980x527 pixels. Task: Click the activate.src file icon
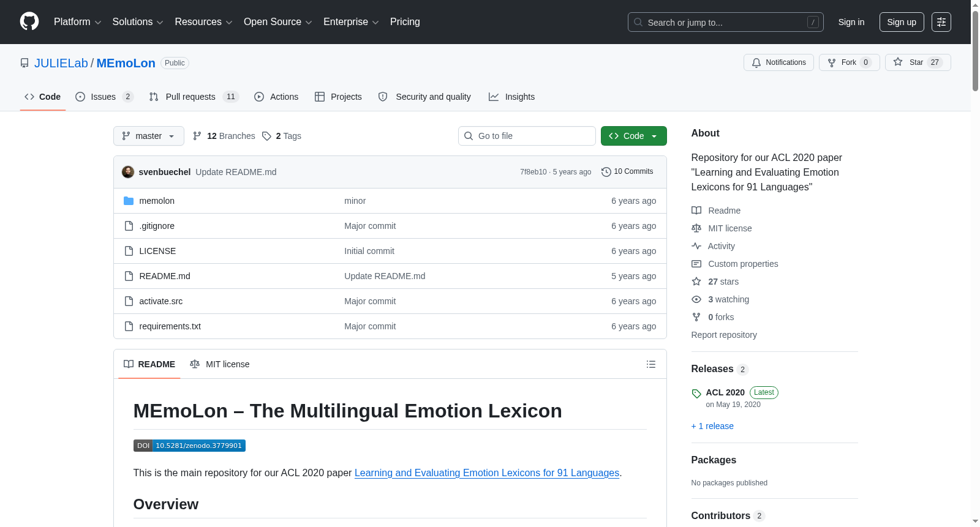click(129, 301)
